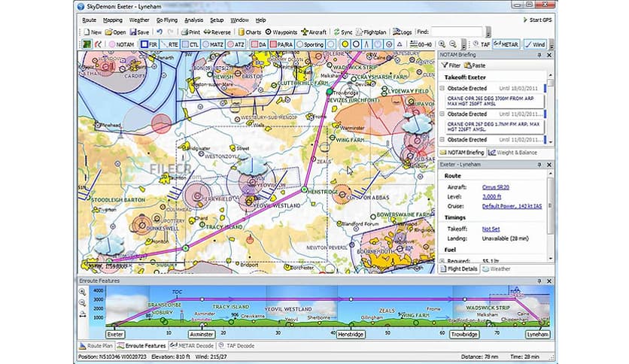Image resolution: width=629 pixels, height=364 pixels.
Task: Click the Save toolbar icon
Action: 140,32
